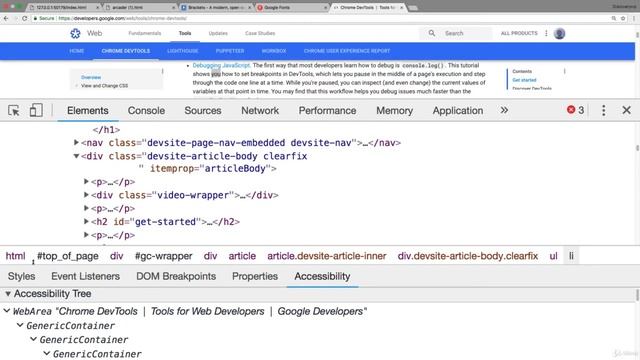
Task: Open the red error count indicator
Action: coord(575,110)
